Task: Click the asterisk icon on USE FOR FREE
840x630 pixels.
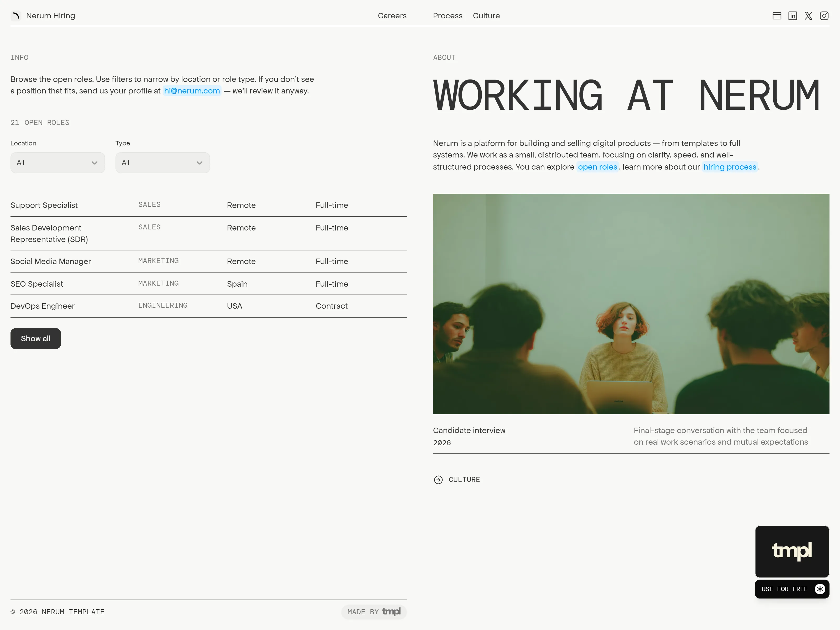Action: (x=820, y=589)
